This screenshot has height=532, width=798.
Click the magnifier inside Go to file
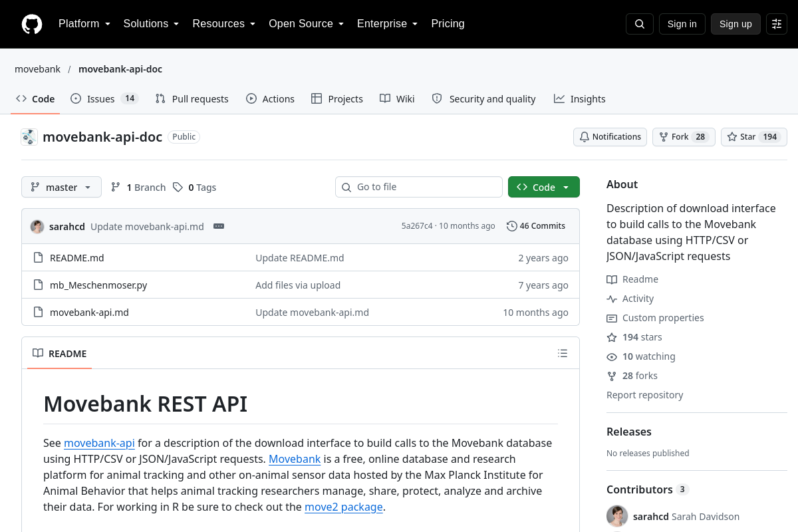pyautogui.click(x=346, y=188)
